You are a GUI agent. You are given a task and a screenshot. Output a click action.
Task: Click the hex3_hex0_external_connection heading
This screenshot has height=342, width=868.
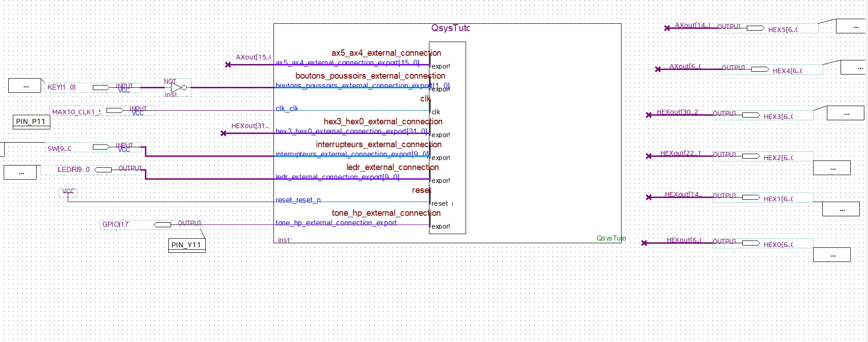(383, 122)
